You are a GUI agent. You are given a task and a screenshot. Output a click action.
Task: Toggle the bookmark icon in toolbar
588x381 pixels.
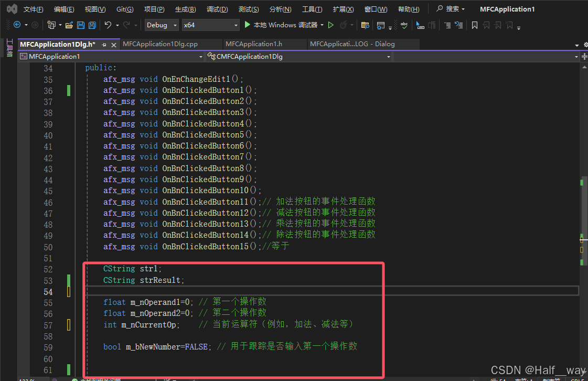pyautogui.click(x=474, y=25)
